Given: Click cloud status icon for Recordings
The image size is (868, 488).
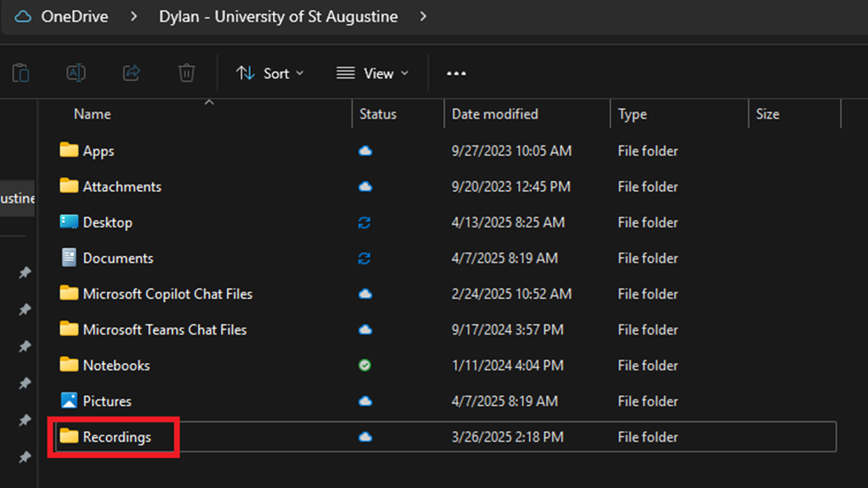Looking at the screenshot, I should pyautogui.click(x=365, y=437).
